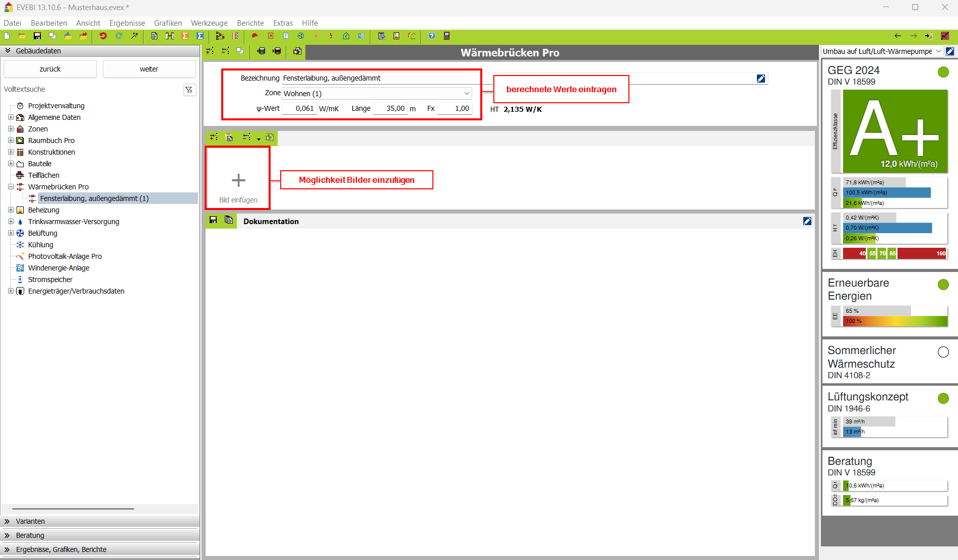Image resolution: width=958 pixels, height=560 pixels.
Task: Click the blue help question mark icon
Action: tap(432, 36)
